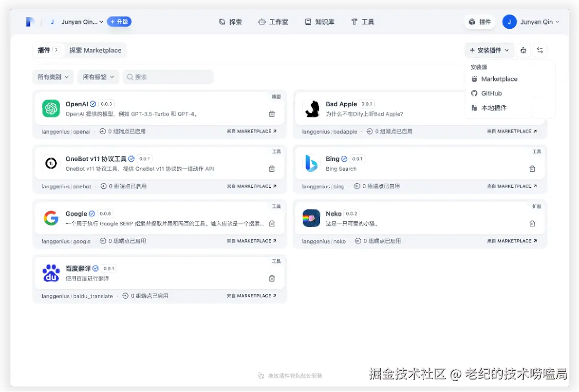Screen dimensions: 579x392
Task: Collapse the 安装插件 dropdown
Action: (x=489, y=50)
